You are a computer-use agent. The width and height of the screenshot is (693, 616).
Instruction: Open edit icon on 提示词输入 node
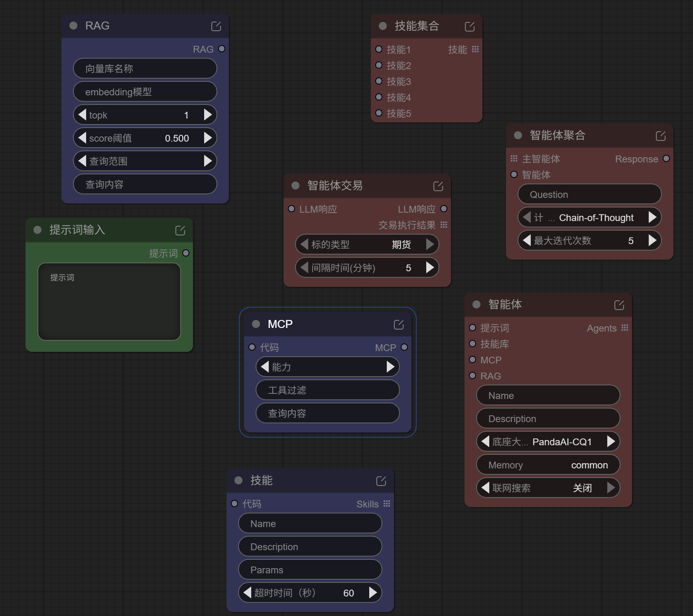click(x=180, y=231)
